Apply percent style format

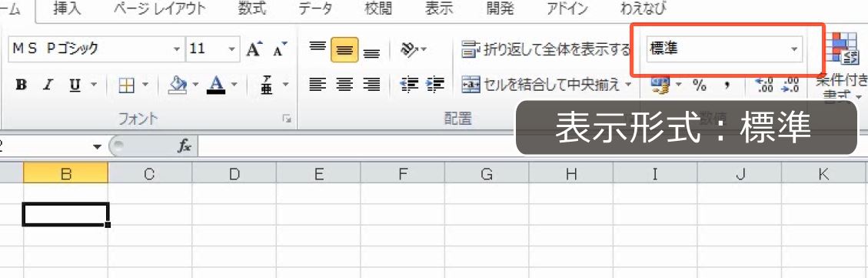pos(700,85)
